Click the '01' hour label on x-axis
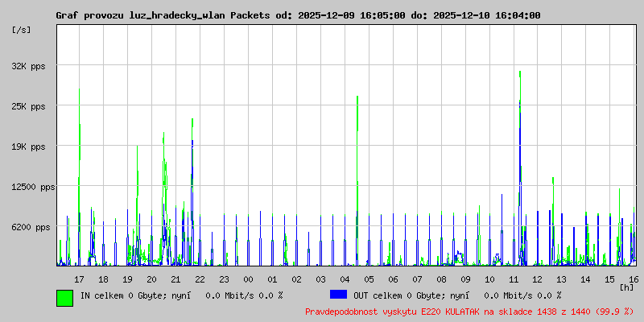Screen dimensions: 644x322 click(x=272, y=279)
